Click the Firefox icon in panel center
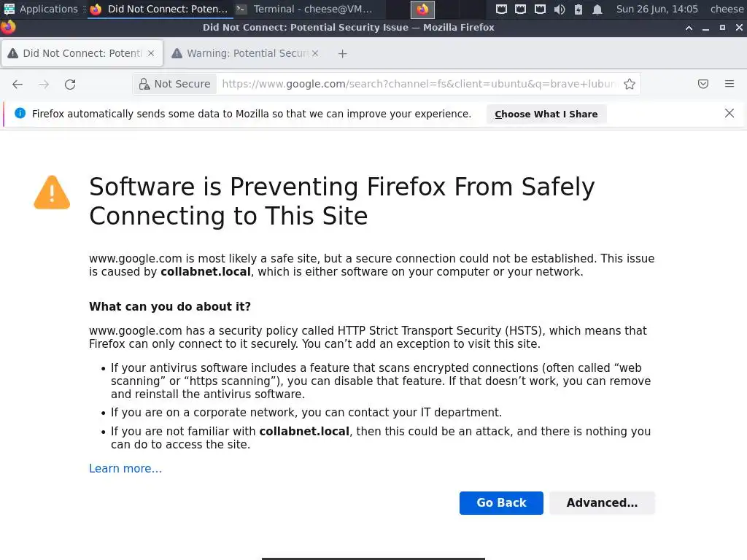The height and width of the screenshot is (560, 747). (422, 9)
